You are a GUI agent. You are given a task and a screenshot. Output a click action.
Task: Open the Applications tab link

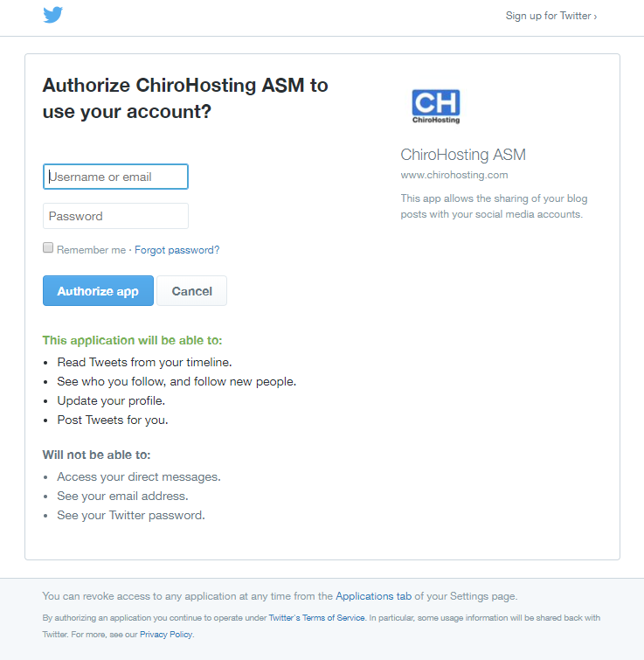coord(373,596)
